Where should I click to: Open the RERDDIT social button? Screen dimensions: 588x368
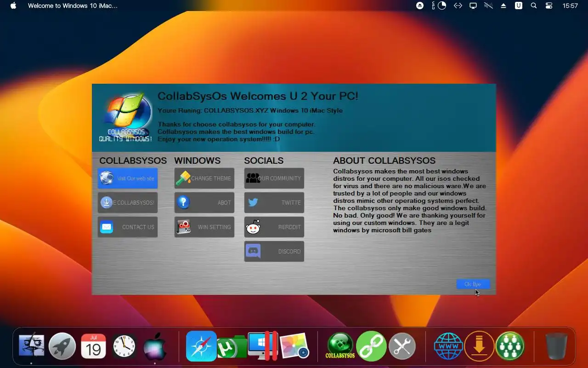coord(274,227)
